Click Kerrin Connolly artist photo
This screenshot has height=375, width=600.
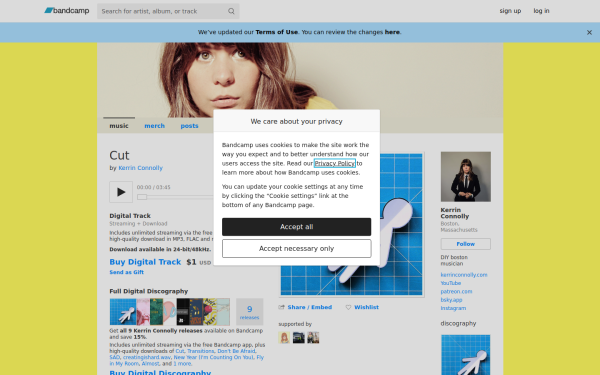coord(466,176)
